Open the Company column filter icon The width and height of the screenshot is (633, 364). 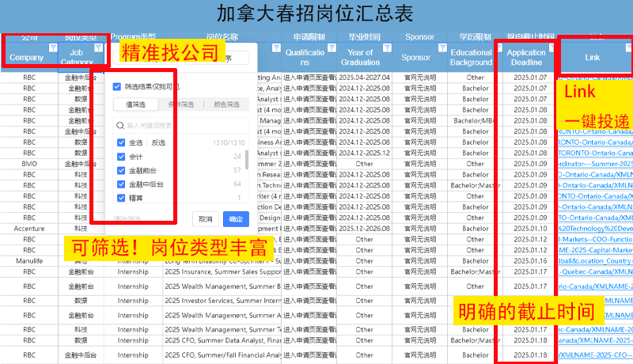pos(53,47)
